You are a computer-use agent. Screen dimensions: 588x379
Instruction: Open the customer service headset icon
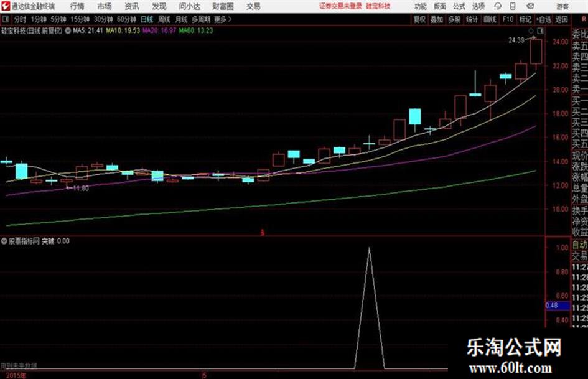498,6
